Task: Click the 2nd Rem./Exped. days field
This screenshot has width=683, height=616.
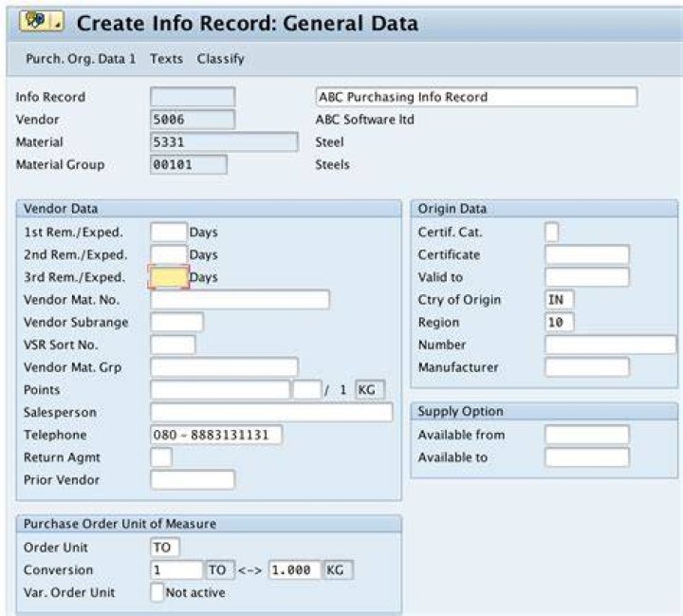Action: tap(169, 254)
